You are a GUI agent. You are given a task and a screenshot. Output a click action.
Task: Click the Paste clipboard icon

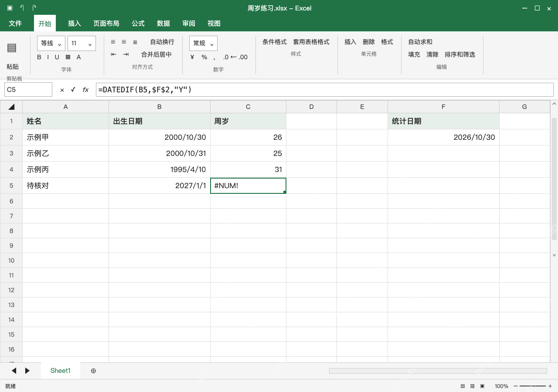tap(12, 48)
